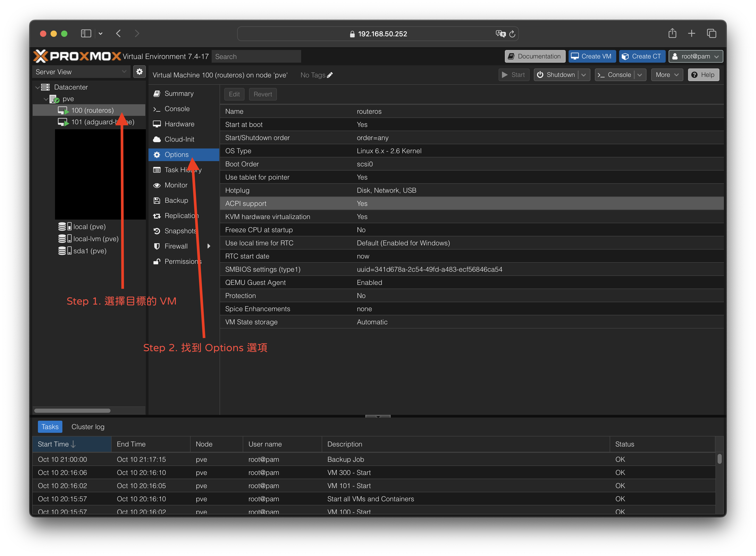Click the Safari share icon

(x=672, y=34)
